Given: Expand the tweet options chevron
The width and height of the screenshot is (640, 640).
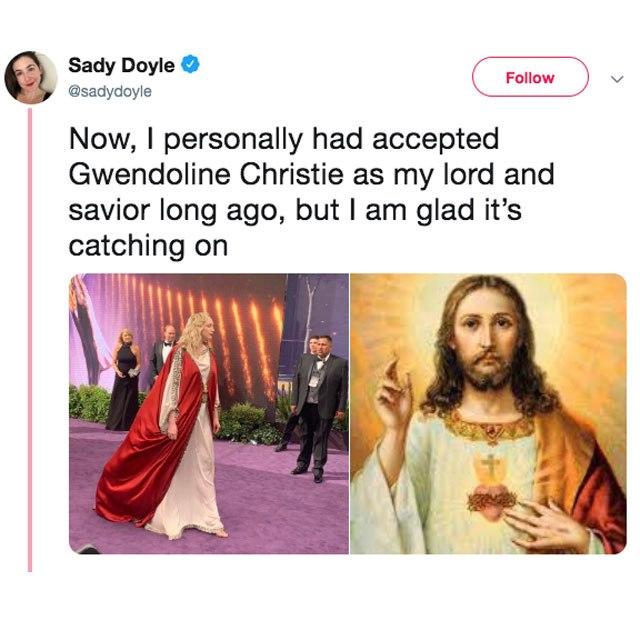Looking at the screenshot, I should tap(617, 78).
